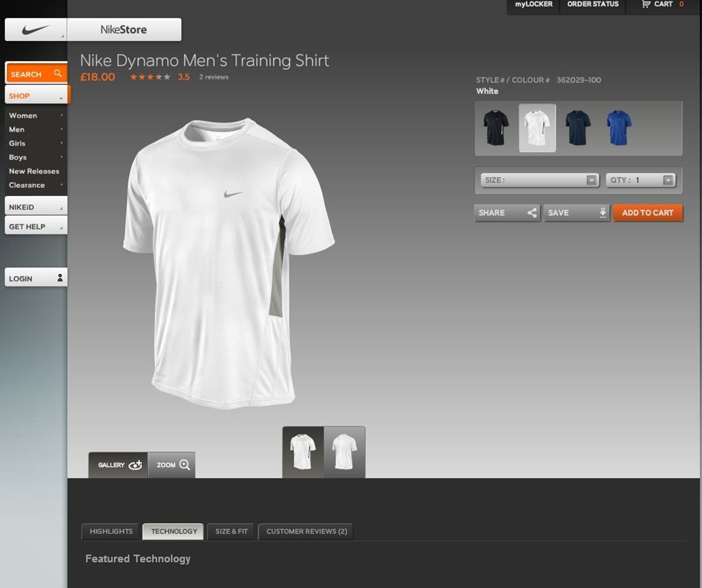
Task: Click the £18.00 price text
Action: pyautogui.click(x=97, y=77)
